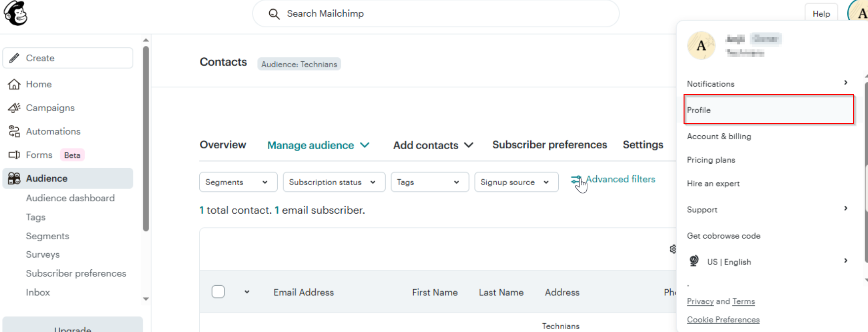Image resolution: width=868 pixels, height=332 pixels.
Task: Click the Advanced filters slider icon
Action: 576,181
